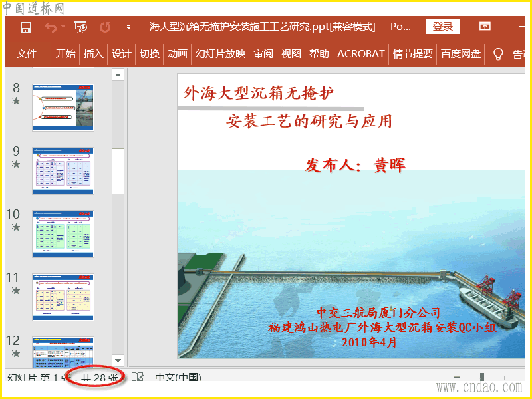The height and width of the screenshot is (399, 532).
Task: Open Ribbon Display Options icon
Action: (x=485, y=26)
